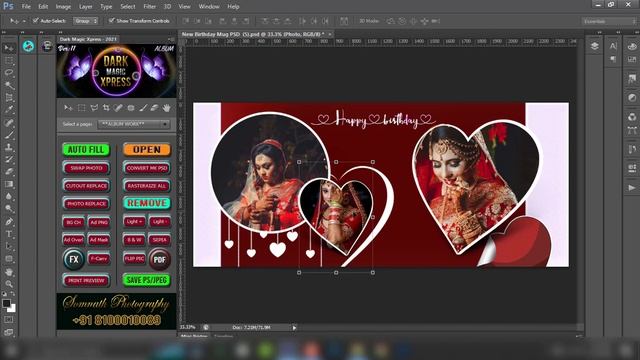Image resolution: width=640 pixels, height=360 pixels.
Task: Select the Dark Magic Xpress - 2021 panel tab
Action: click(88, 39)
